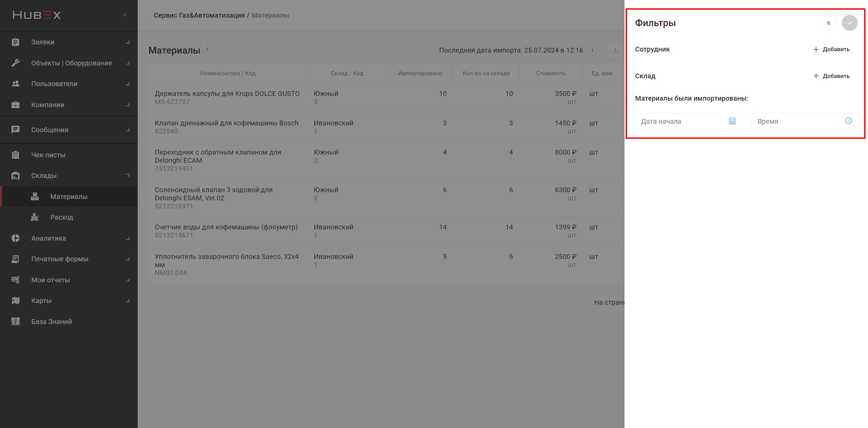The width and height of the screenshot is (868, 428).
Task: Click the clock icon in the Время field
Action: [x=848, y=121]
